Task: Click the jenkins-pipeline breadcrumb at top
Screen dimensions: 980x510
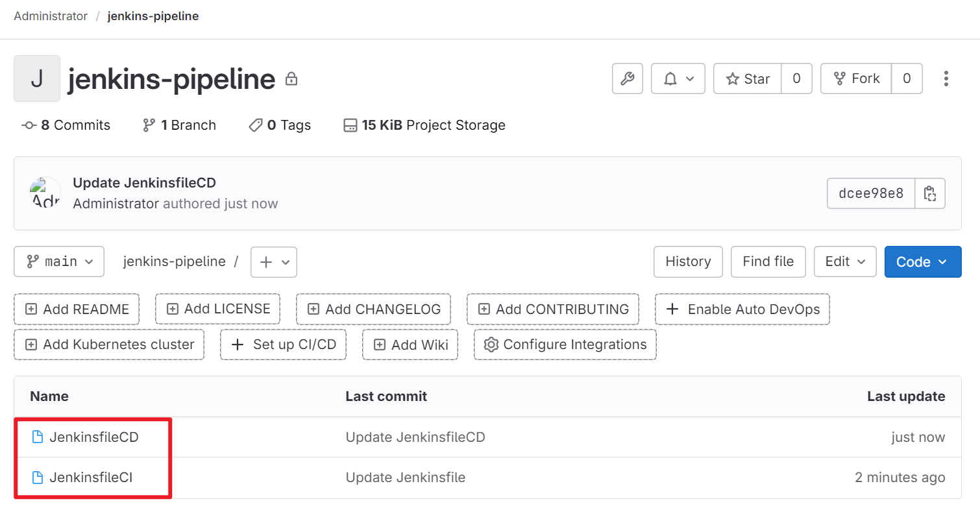Action: 153,16
